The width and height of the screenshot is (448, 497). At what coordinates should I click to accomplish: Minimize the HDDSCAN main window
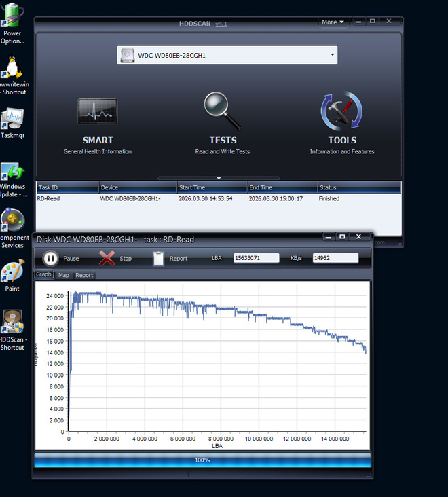click(x=358, y=22)
